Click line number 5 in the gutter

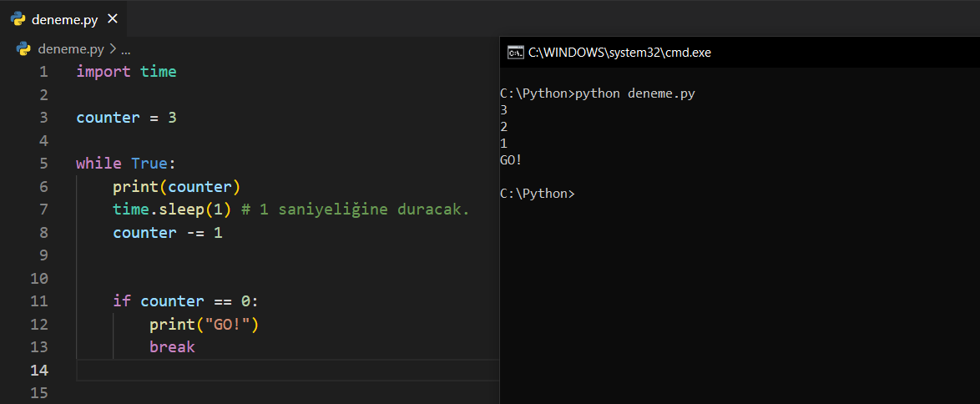[43, 164]
